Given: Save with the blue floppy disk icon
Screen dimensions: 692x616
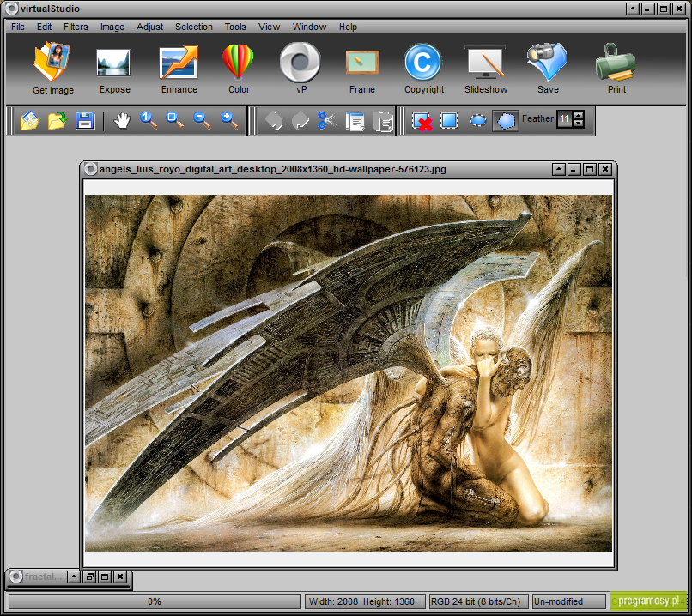Looking at the screenshot, I should [85, 120].
